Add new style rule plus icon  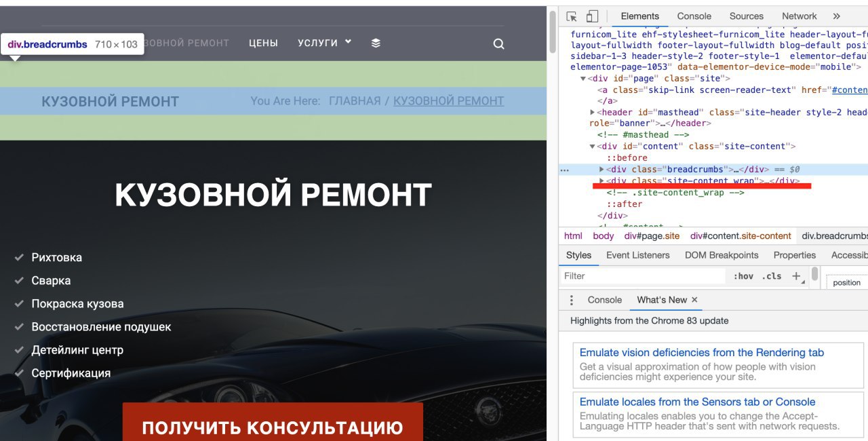(796, 276)
